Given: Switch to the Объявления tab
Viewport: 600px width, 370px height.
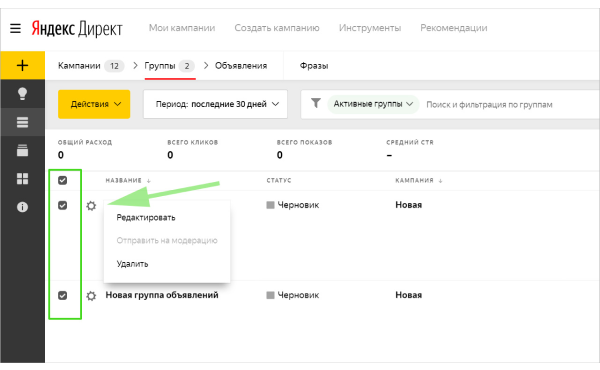Looking at the screenshot, I should pyautogui.click(x=241, y=66).
